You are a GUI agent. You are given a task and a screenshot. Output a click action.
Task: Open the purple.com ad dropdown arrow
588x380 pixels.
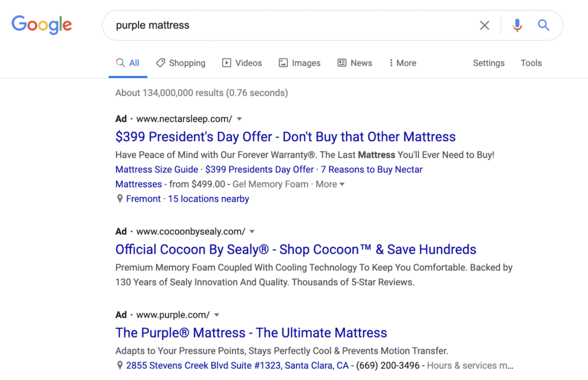point(217,315)
